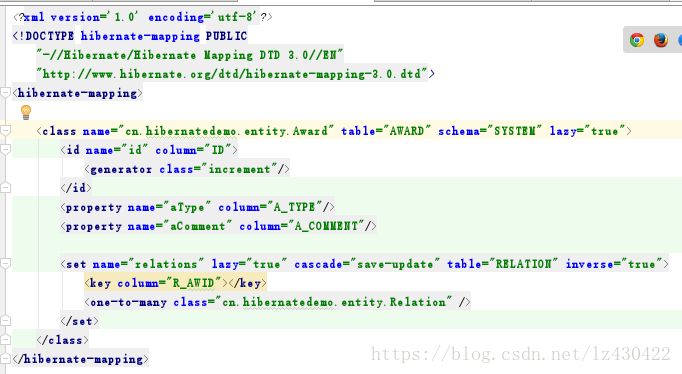
Task: Open preview in Firefox browser icon
Action: pyautogui.click(x=661, y=40)
